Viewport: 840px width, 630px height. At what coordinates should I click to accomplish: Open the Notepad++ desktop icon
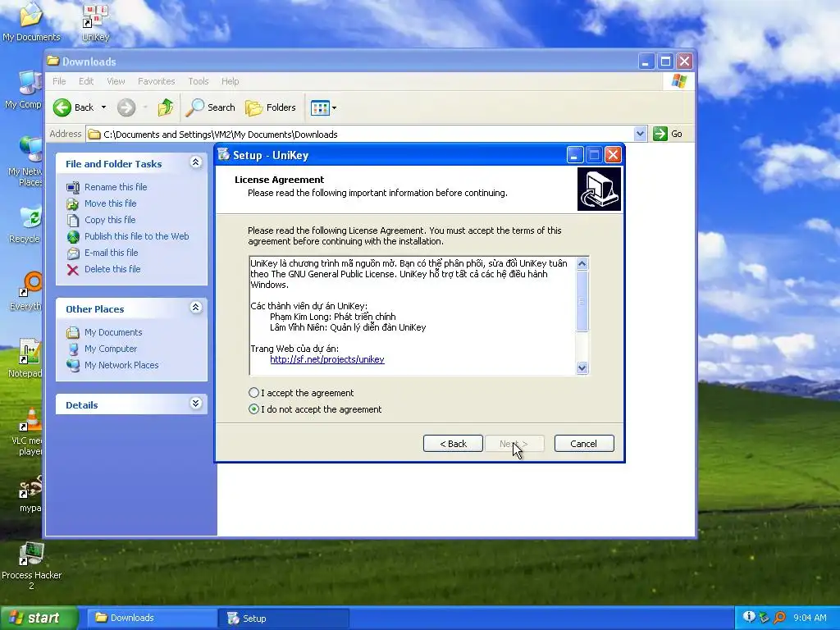tap(30, 351)
